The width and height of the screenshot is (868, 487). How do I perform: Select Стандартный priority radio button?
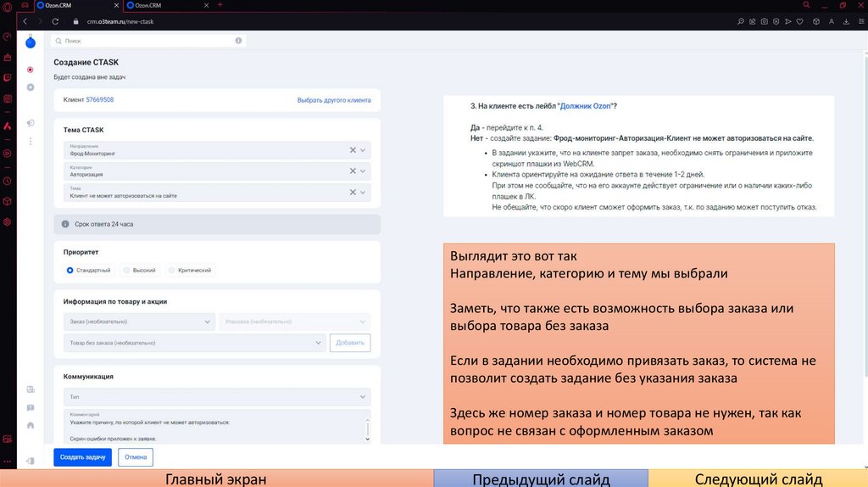point(70,271)
